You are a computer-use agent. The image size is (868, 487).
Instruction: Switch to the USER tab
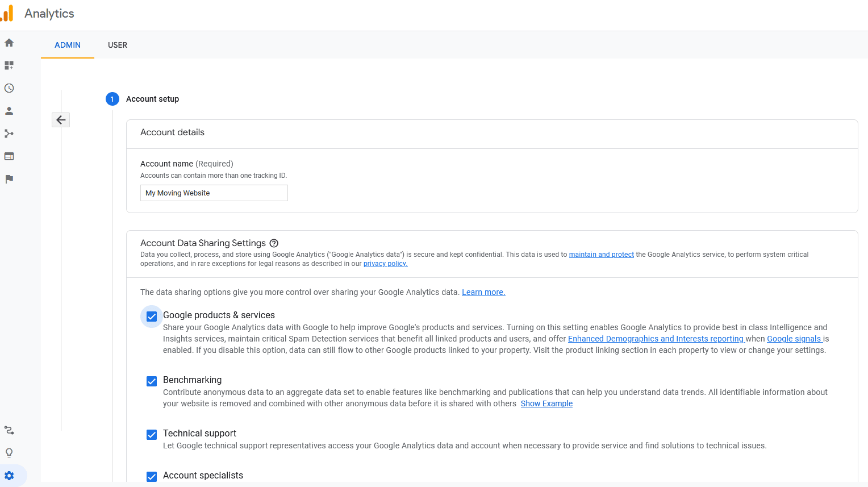pos(118,45)
